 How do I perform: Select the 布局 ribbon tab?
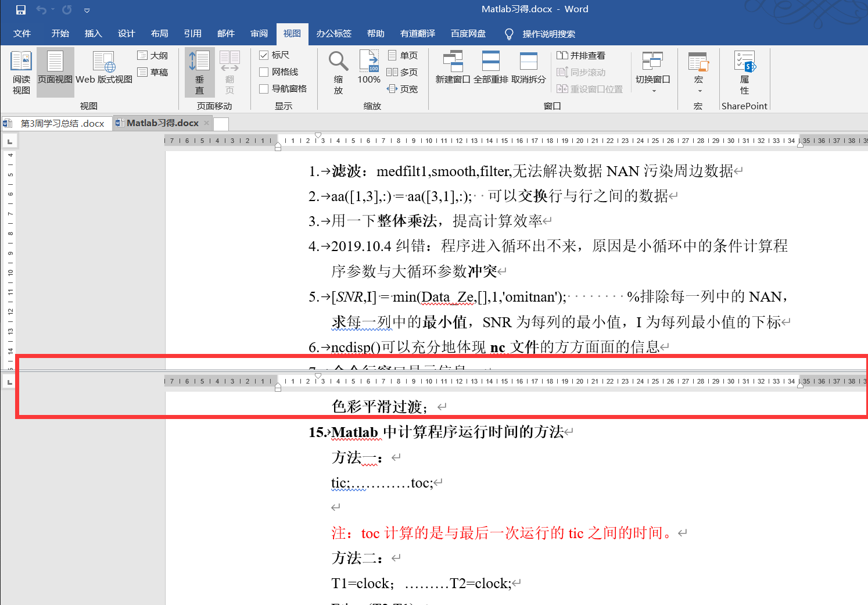point(160,34)
